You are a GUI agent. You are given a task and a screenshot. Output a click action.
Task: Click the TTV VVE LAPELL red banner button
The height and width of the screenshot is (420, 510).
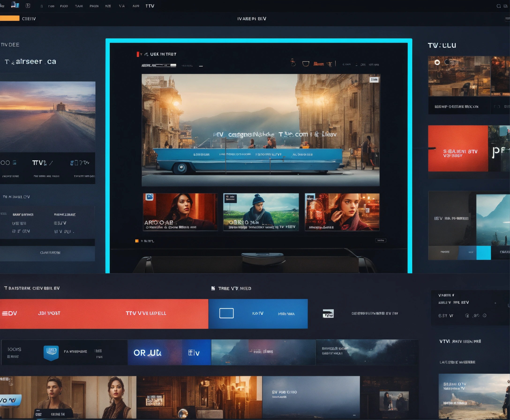coord(146,313)
